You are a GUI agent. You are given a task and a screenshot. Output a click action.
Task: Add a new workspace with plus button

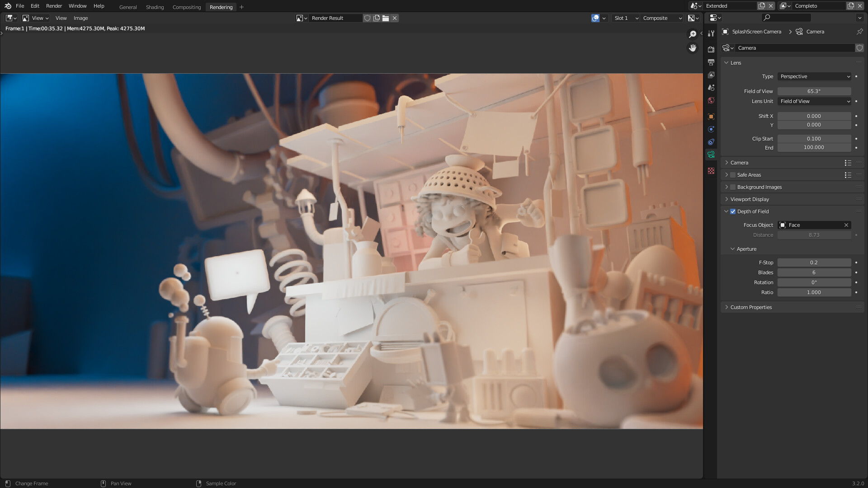[x=241, y=7]
